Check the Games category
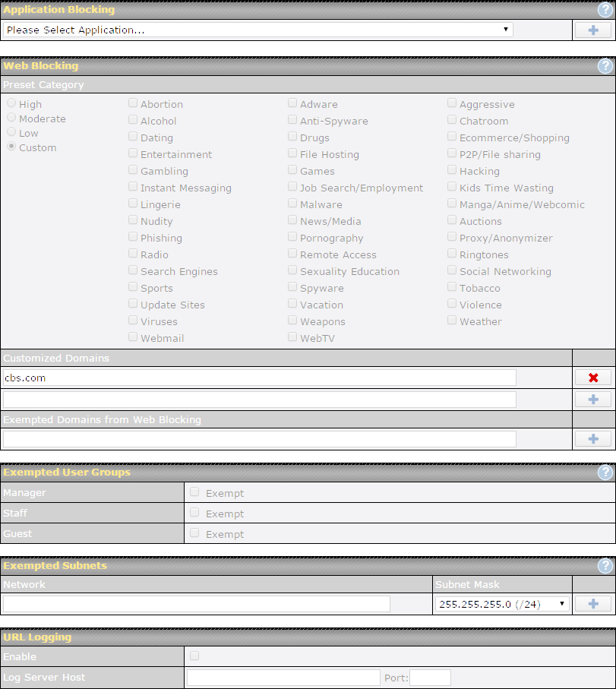The height and width of the screenshot is (689, 616). (x=292, y=169)
